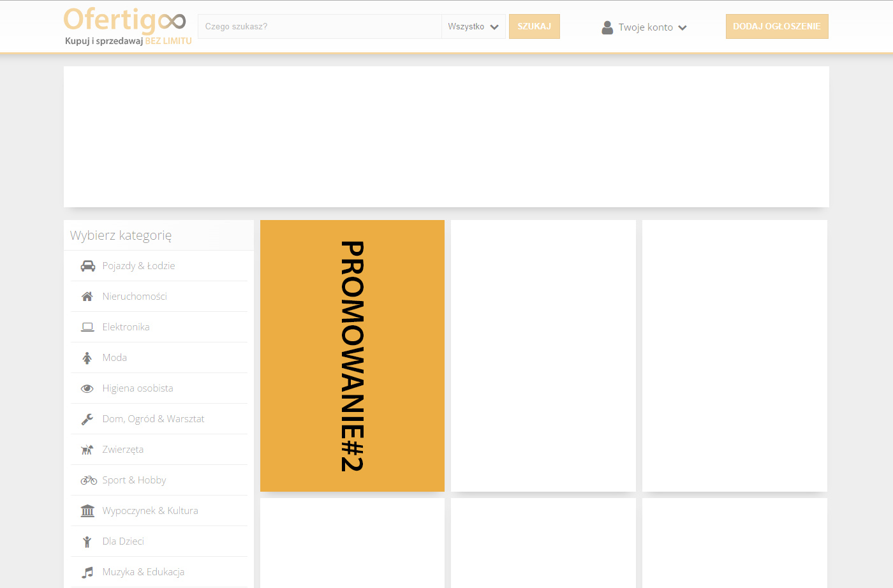Click the bicycle icon for Sport & Hobby
Viewport: 893px width, 588px height.
point(88,480)
